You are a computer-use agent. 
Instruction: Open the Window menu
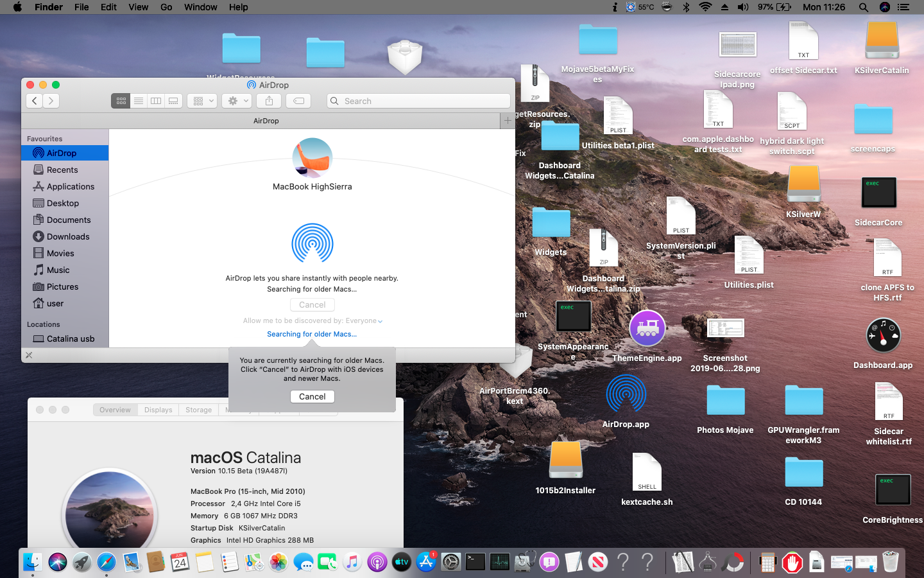click(x=200, y=7)
